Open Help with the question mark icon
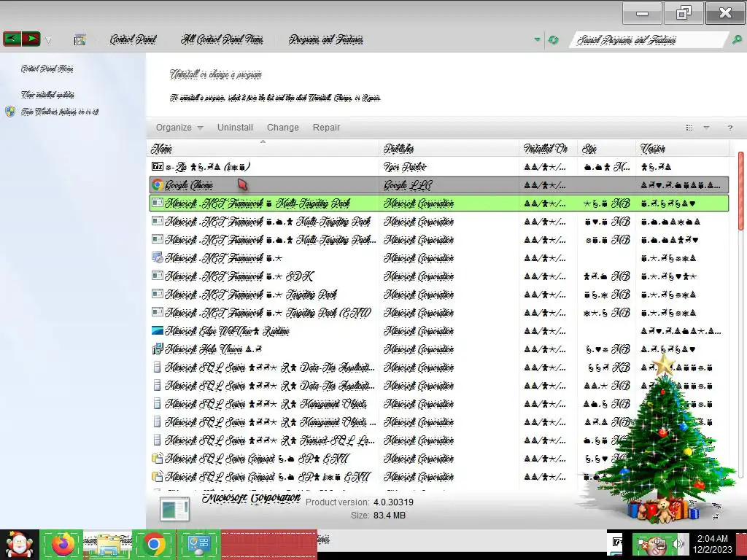Screen dimensions: 747x560 (x=729, y=128)
